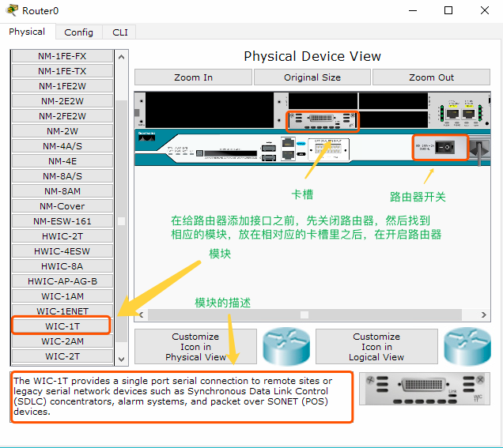Select the HWIC-8A module

(x=62, y=266)
